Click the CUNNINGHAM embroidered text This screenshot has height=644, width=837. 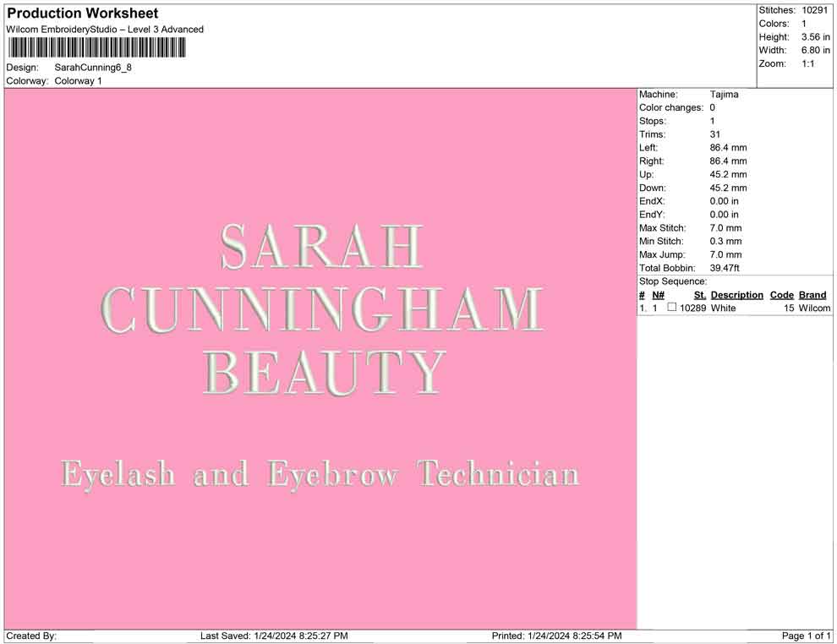click(x=321, y=310)
